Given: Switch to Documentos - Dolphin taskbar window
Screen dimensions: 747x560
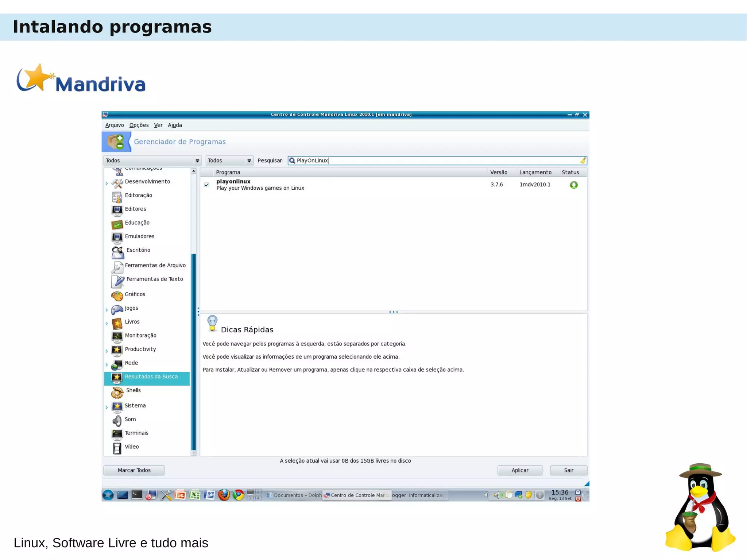Looking at the screenshot, I should [294, 495].
